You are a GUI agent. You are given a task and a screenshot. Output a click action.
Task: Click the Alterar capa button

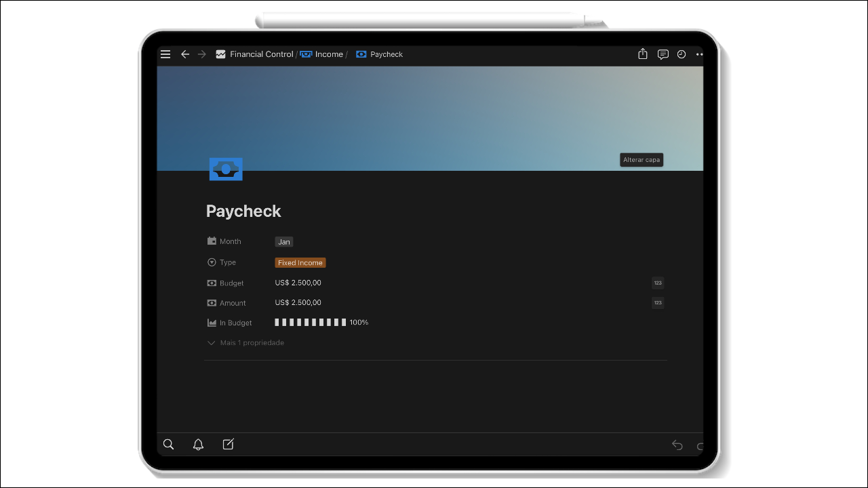[642, 160]
